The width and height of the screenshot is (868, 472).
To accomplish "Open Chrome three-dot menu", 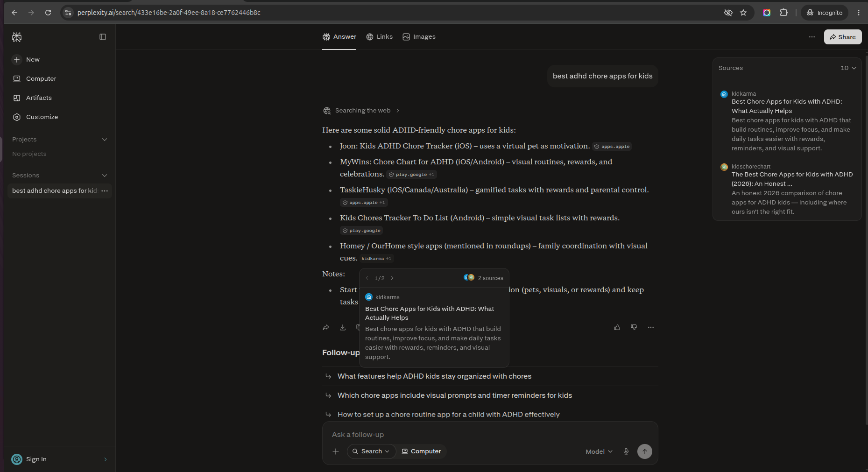I will tap(858, 13).
